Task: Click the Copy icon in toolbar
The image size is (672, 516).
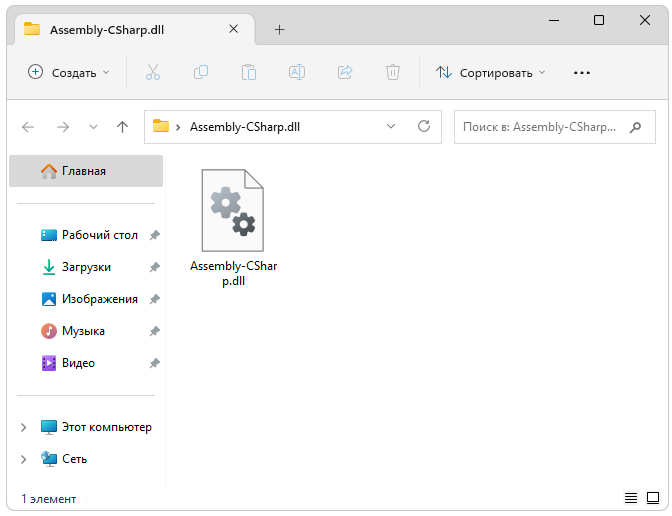Action: point(201,72)
